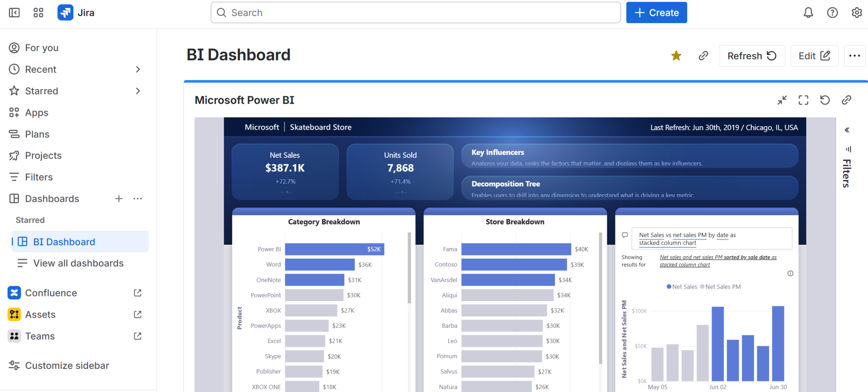Screen dimensions: 868x392
Task: Expand the Power BI Filters pane
Action: coord(847,130)
